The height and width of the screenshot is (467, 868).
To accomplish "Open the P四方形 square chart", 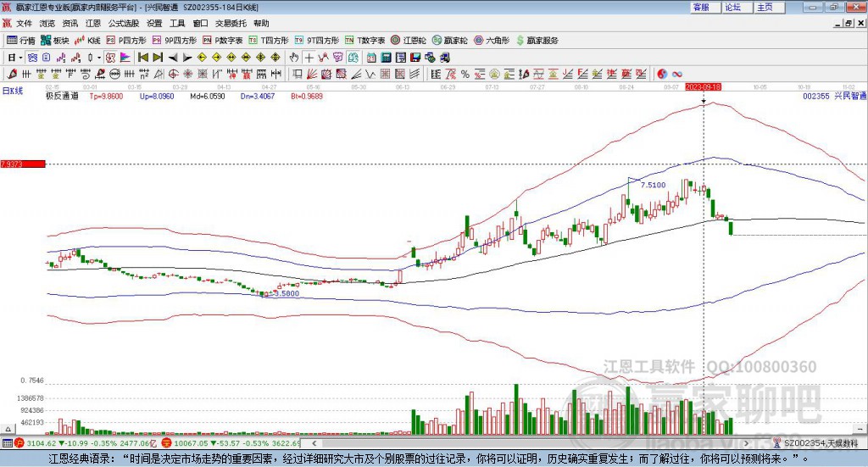I will pos(126,41).
